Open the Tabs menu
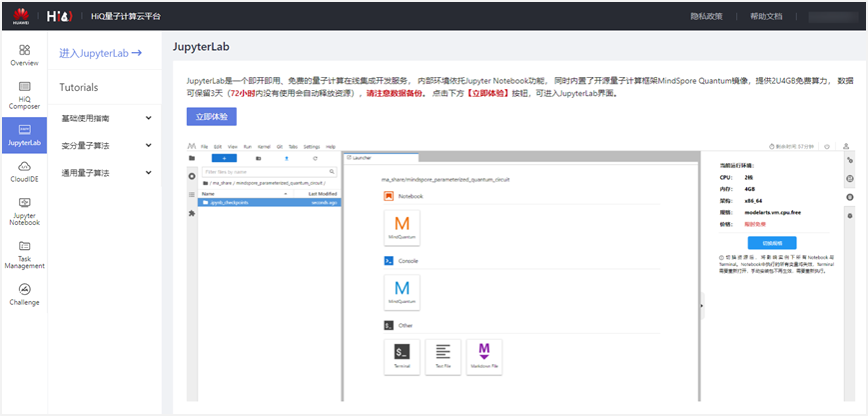The image size is (868, 416). click(x=293, y=147)
